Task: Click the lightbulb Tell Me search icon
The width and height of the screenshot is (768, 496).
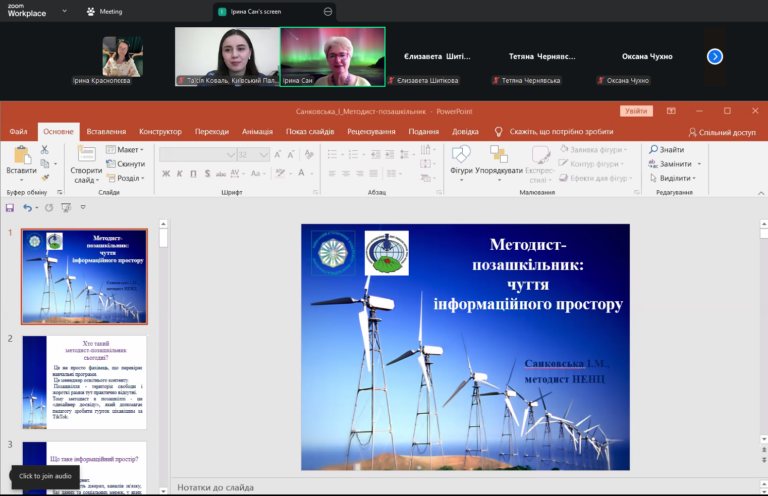Action: click(499, 131)
